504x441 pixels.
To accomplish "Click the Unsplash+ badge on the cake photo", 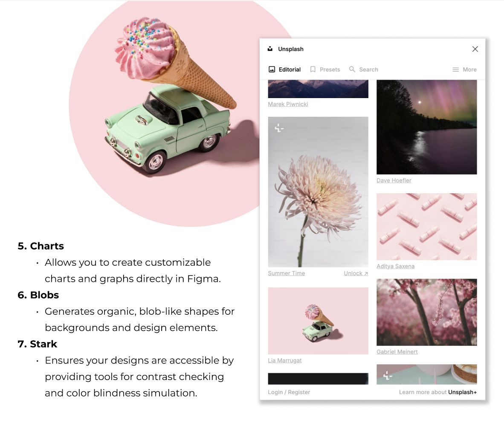I will [x=388, y=375].
